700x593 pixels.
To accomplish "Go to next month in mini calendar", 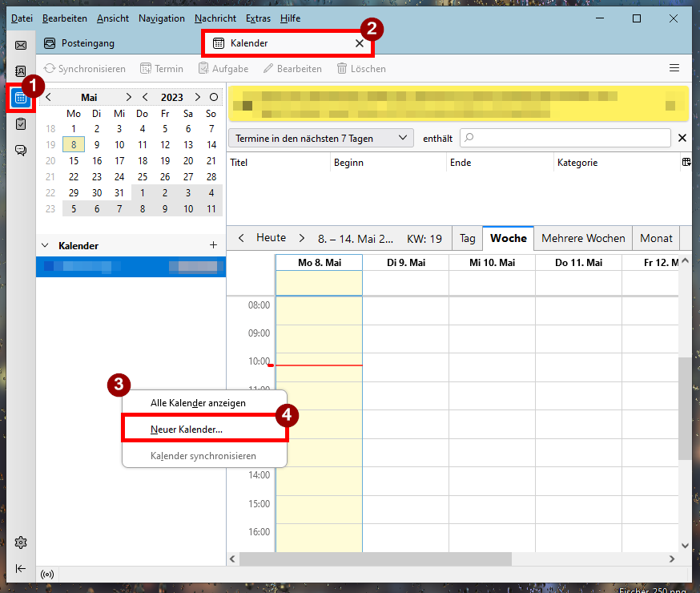I will point(128,97).
